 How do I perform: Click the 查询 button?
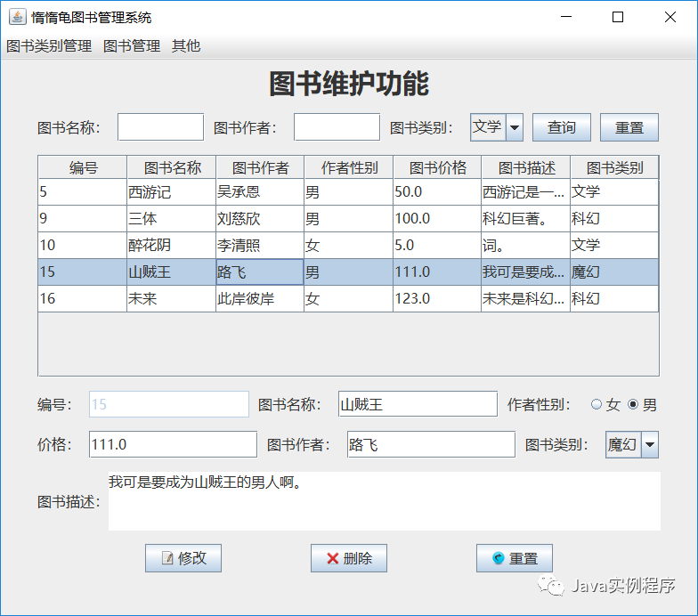(562, 127)
